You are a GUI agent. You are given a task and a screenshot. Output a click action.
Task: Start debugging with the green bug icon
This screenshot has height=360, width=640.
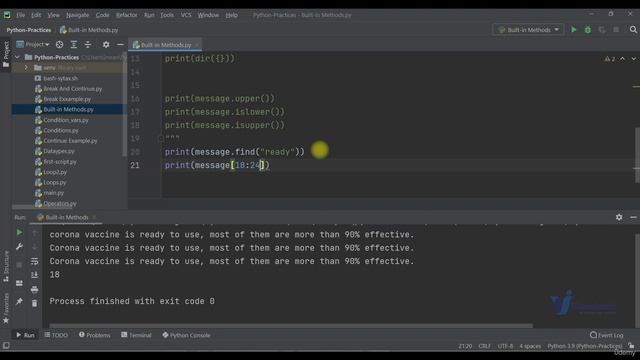pyautogui.click(x=588, y=30)
